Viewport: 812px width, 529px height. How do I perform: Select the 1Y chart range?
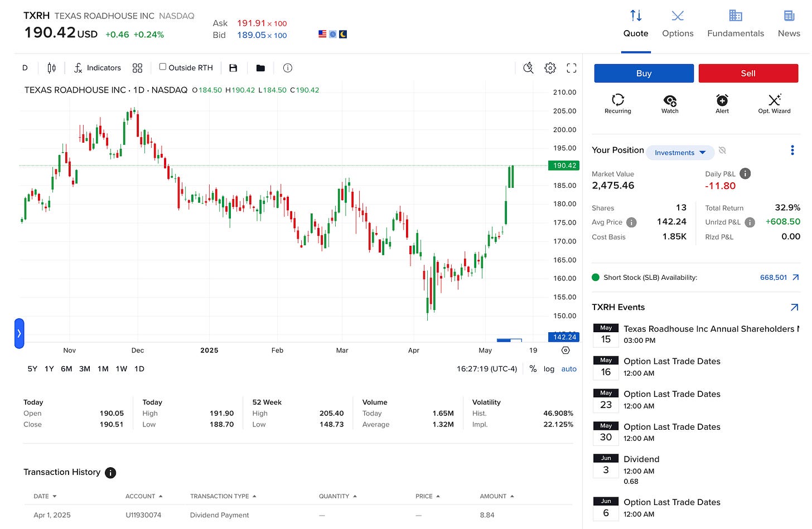(x=49, y=369)
